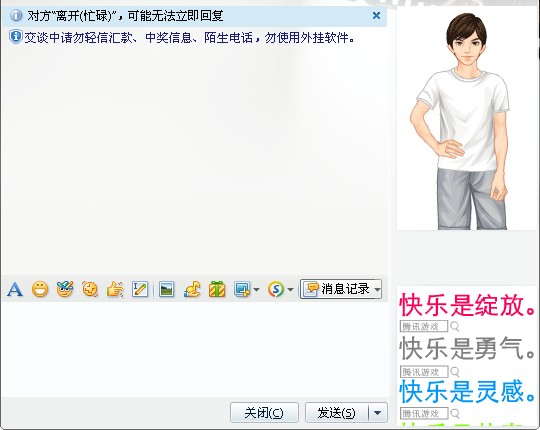Open the font settings (A) tool
This screenshot has height=430, width=540.
15,289
